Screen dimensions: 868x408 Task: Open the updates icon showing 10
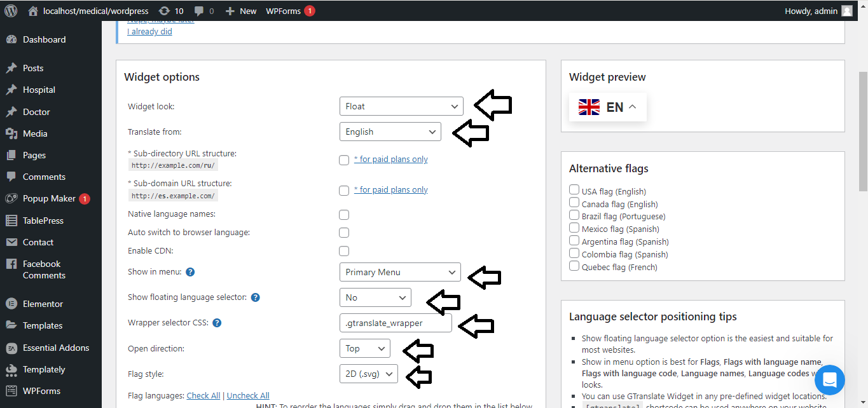tap(165, 11)
